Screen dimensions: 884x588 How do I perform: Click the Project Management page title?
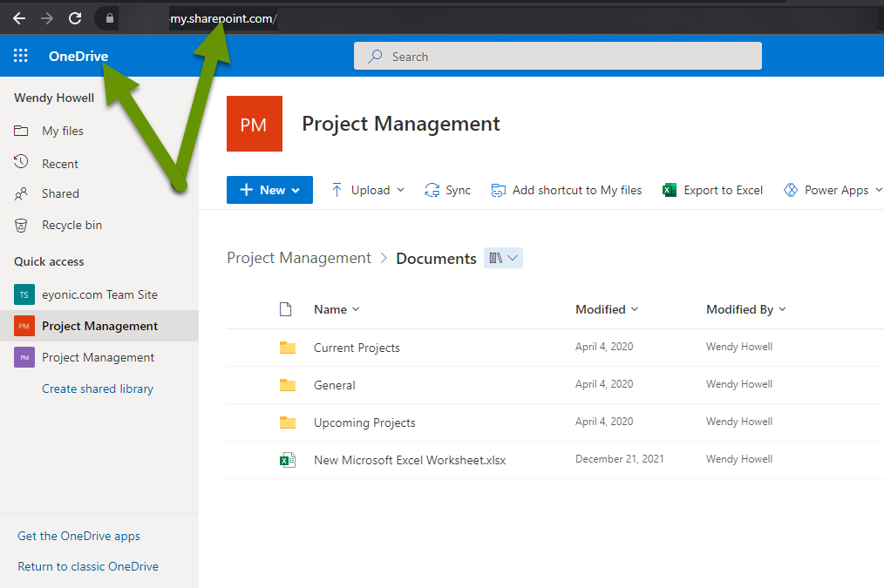[401, 124]
